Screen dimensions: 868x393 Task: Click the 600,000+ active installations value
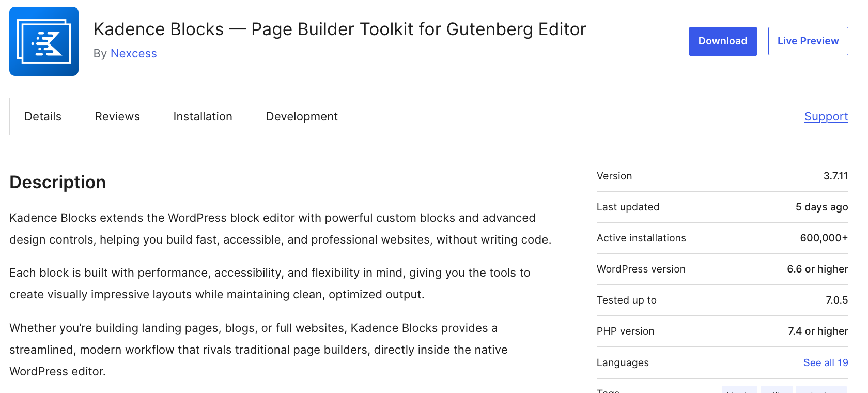824,238
